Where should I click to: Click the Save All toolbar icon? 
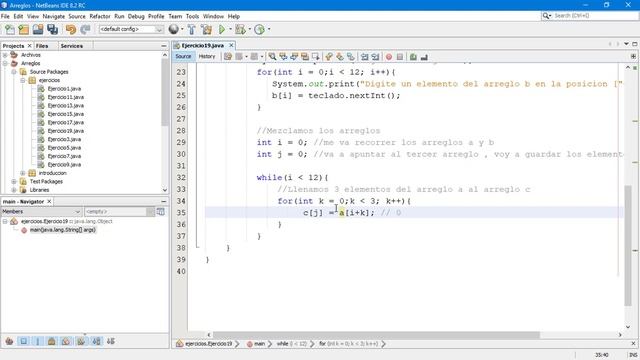[52, 29]
